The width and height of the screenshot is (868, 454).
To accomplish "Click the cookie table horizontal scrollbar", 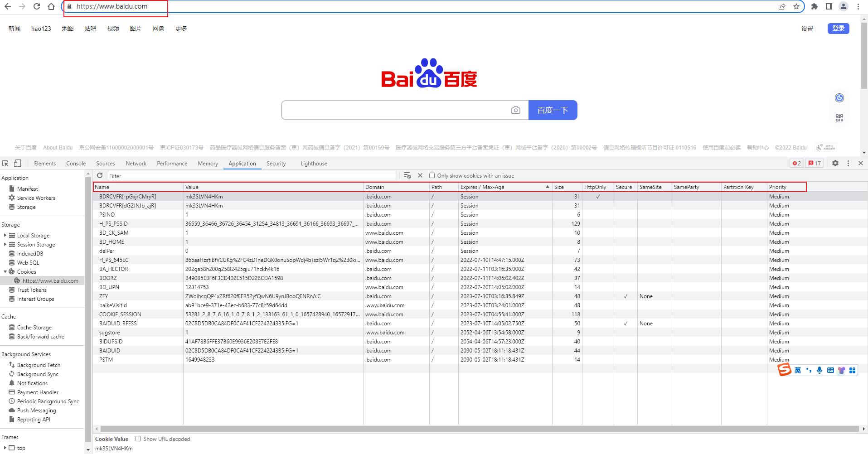I will pyautogui.click(x=479, y=429).
